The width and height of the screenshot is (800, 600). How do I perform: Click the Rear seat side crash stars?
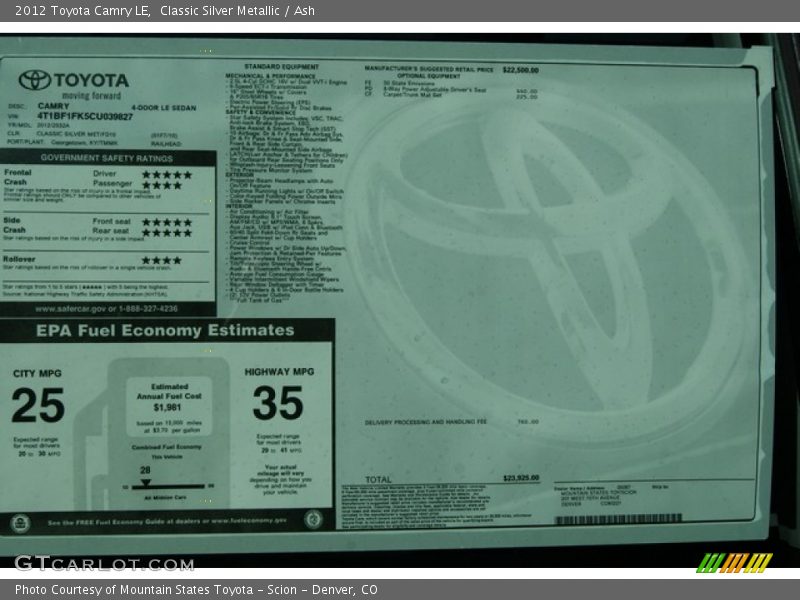(x=166, y=233)
